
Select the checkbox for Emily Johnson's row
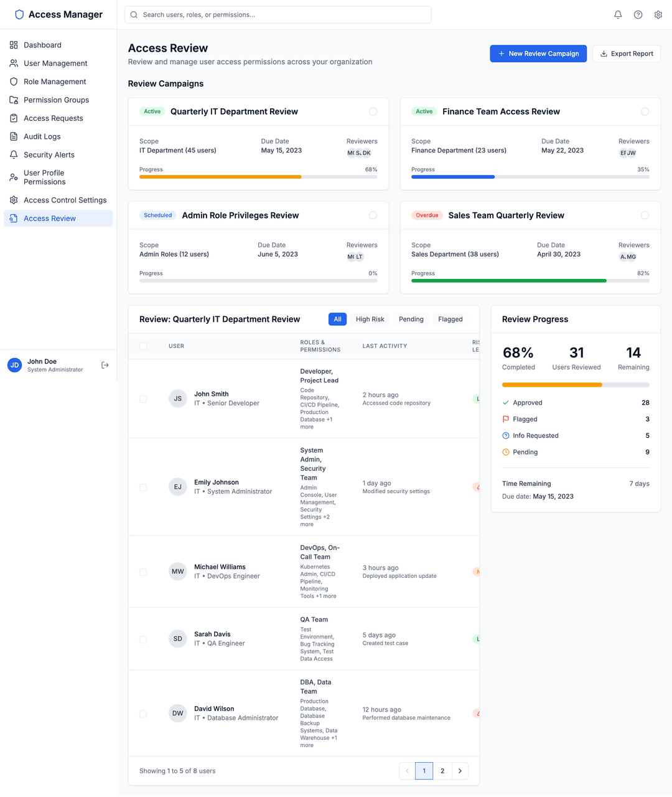143,487
